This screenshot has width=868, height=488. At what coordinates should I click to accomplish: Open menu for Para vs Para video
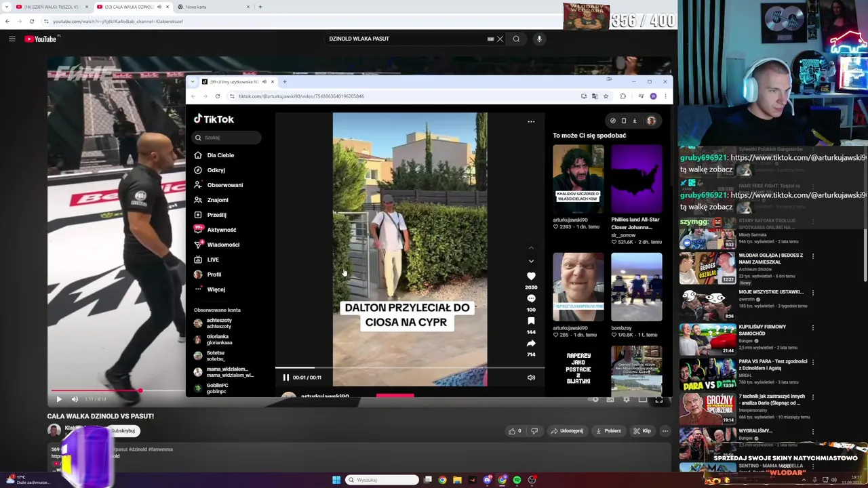(x=812, y=362)
